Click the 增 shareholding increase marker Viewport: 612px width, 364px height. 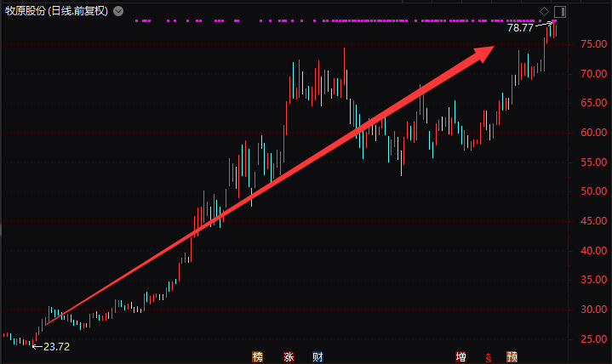pyautogui.click(x=461, y=356)
